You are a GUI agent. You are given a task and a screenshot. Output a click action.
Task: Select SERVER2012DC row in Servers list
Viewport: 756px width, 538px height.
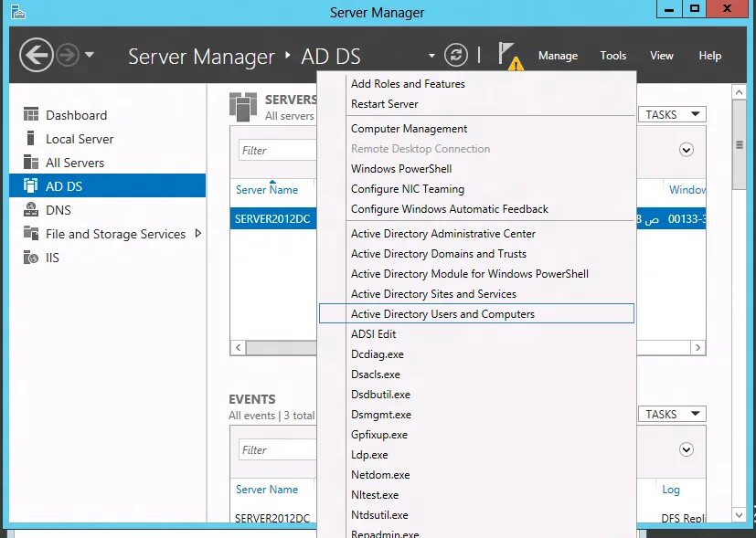(x=273, y=218)
